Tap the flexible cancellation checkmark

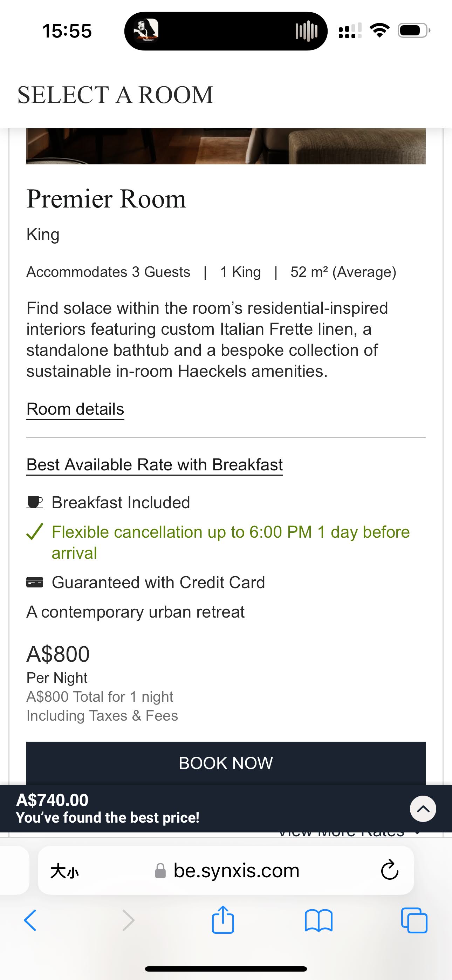[x=35, y=532]
